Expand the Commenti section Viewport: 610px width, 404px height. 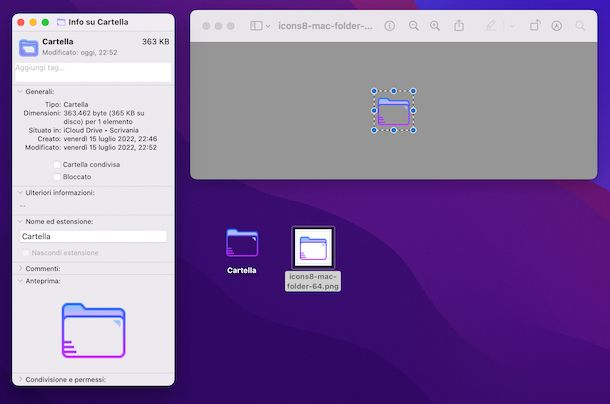point(20,269)
